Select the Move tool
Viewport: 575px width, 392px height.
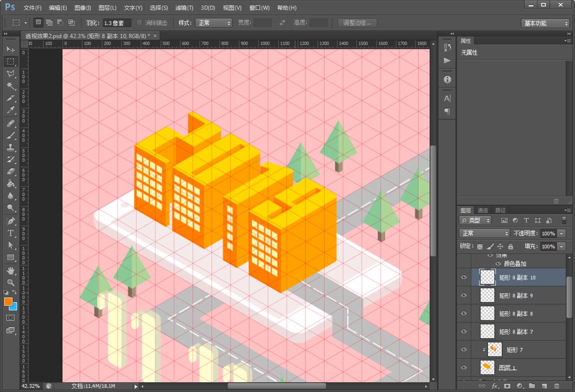(x=11, y=50)
